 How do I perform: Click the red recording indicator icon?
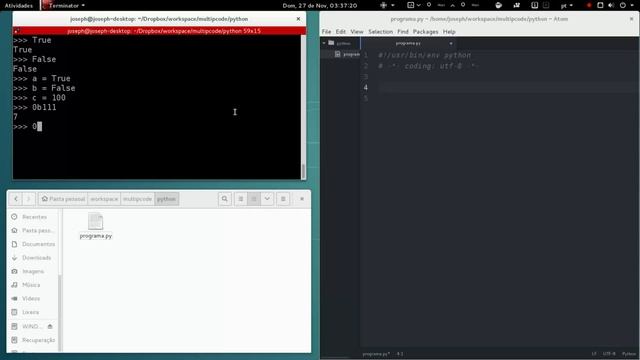pyautogui.click(x=589, y=5)
